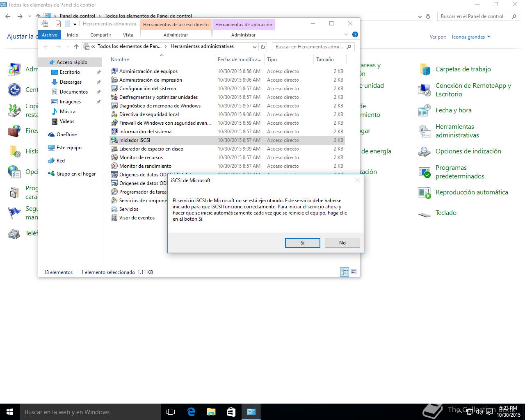Launch Microsoft Edge from the taskbar
525x420 pixels.
click(191, 412)
